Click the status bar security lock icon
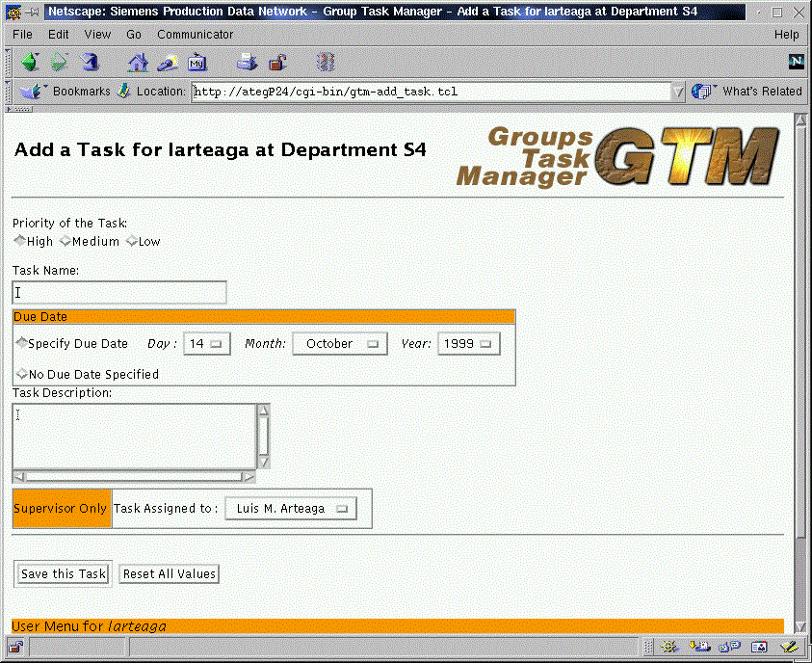Screen dimensions: 812x663 click(15, 647)
